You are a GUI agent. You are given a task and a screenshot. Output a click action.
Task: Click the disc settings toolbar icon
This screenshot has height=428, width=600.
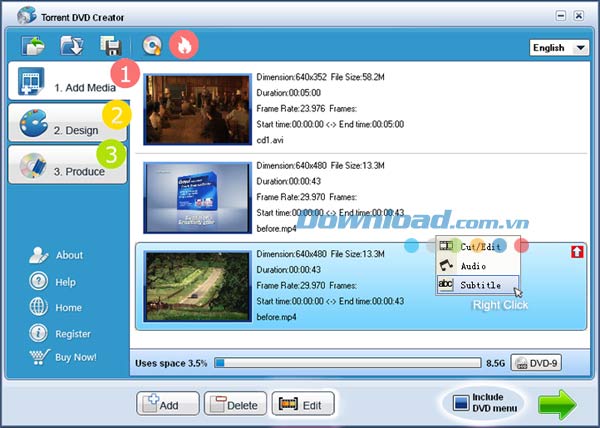tap(152, 46)
